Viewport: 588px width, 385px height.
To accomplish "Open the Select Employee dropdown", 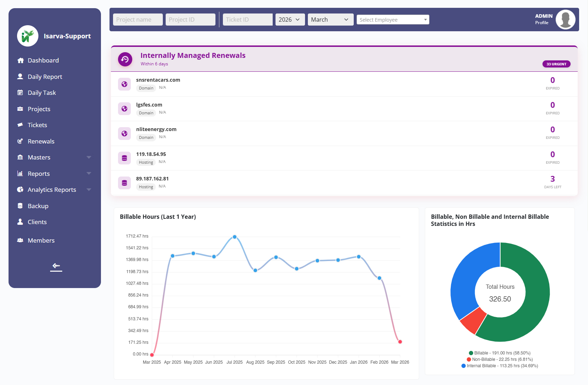I will click(392, 20).
